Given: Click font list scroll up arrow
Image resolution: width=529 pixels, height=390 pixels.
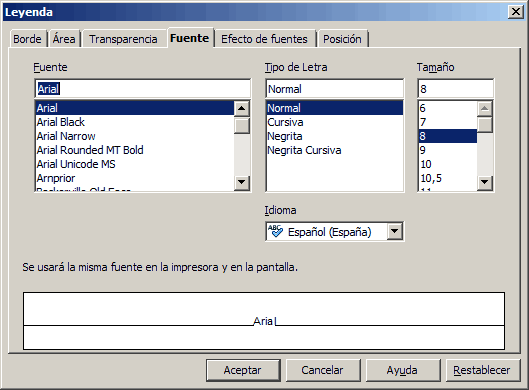Looking at the screenshot, I should tap(242, 108).
